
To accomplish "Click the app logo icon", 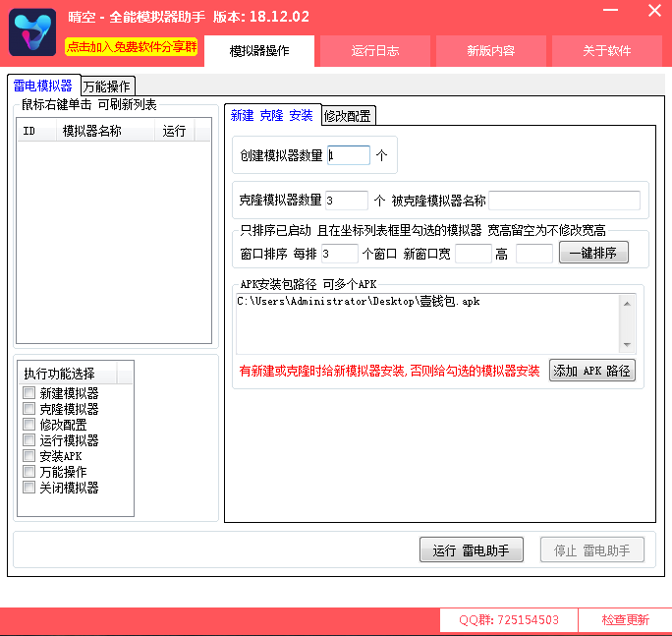I will click(x=32, y=32).
